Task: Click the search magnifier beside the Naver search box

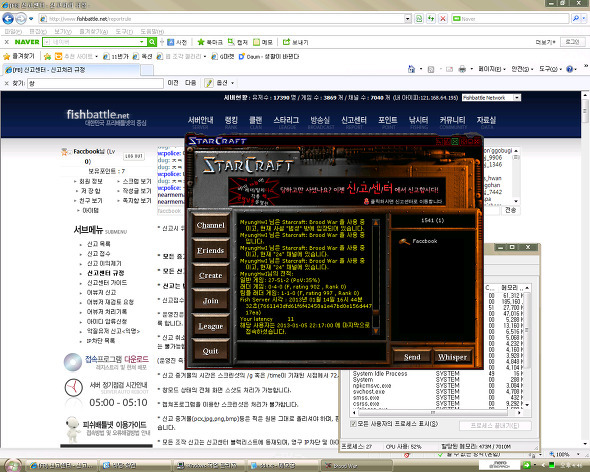Action: 576,18
